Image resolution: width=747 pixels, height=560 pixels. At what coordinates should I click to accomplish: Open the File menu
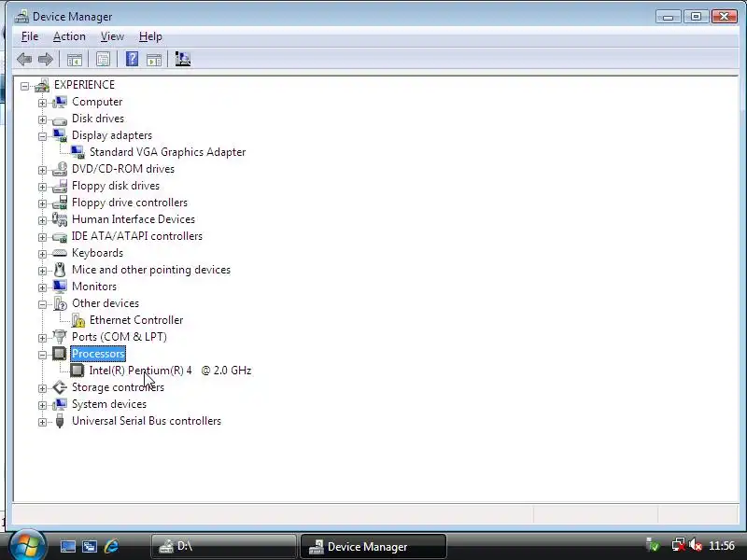click(x=30, y=36)
